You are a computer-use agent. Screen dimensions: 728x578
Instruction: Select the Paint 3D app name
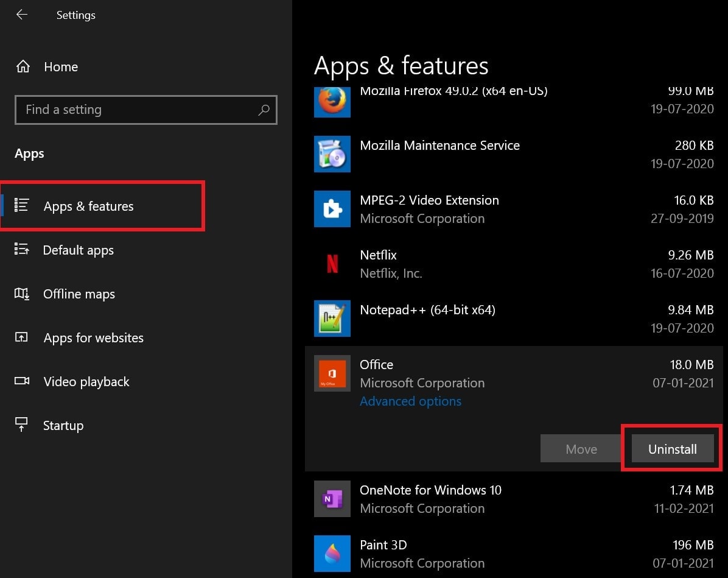coord(383,545)
